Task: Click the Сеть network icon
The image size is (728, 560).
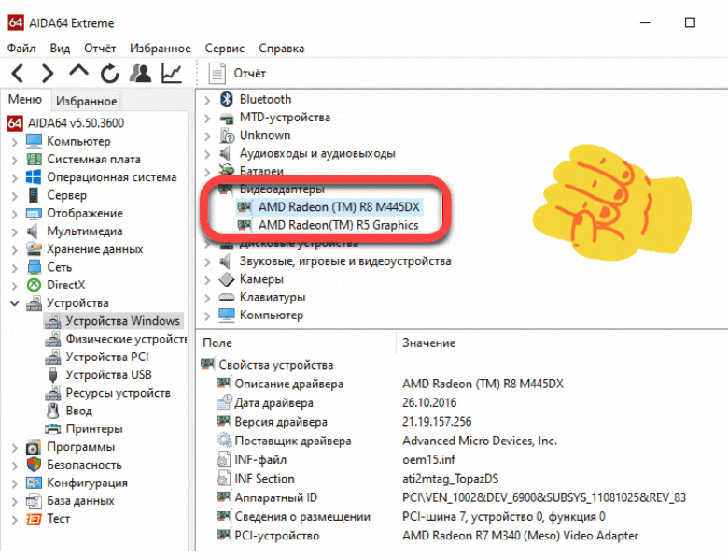Action: (34, 267)
